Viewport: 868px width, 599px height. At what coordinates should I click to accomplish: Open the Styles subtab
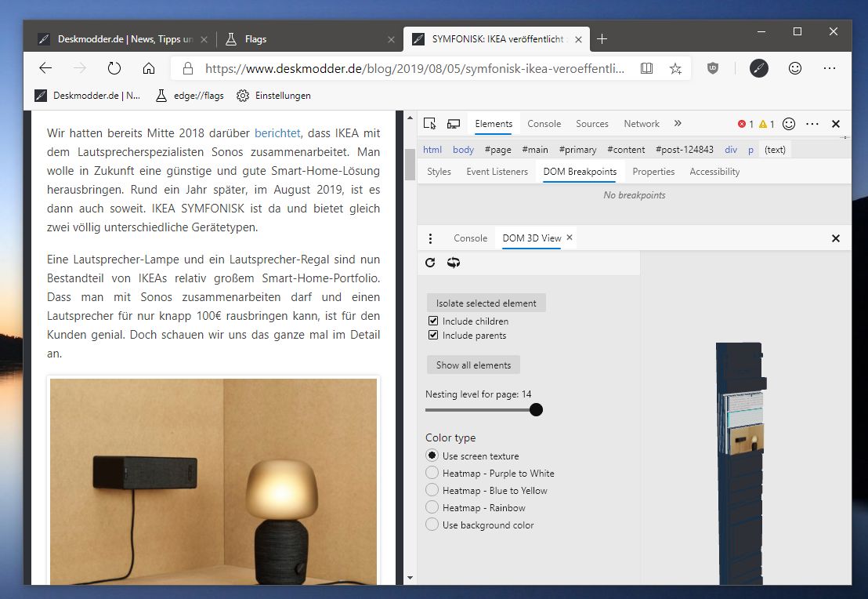(x=439, y=172)
